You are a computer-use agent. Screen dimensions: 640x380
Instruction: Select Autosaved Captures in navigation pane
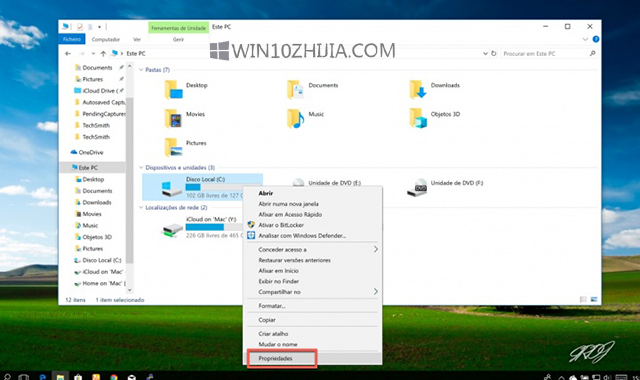coord(100,102)
